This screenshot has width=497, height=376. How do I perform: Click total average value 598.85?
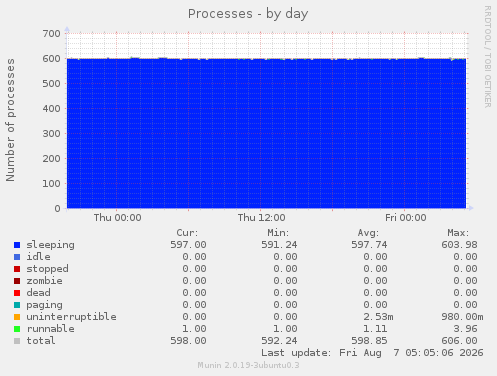369,341
